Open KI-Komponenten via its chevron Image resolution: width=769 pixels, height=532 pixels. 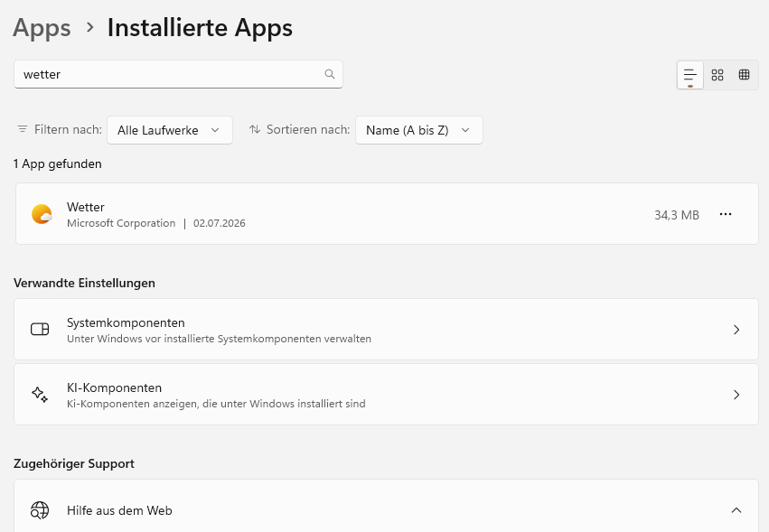(736, 395)
